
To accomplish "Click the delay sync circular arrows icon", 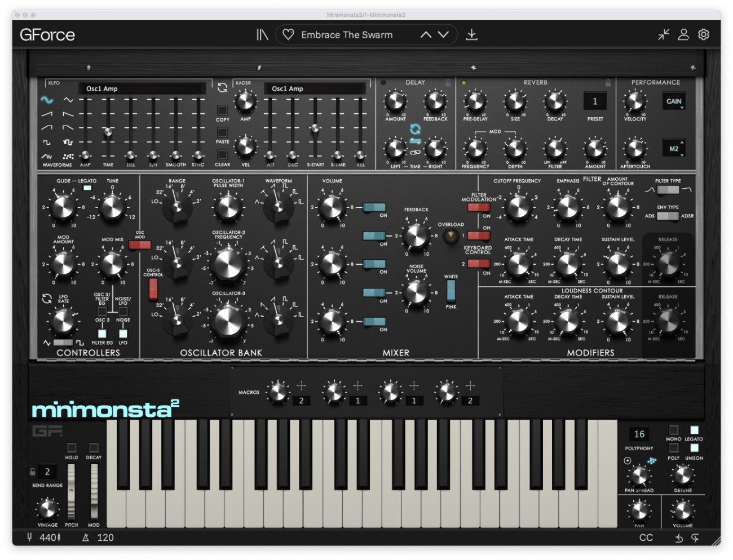I will click(416, 129).
